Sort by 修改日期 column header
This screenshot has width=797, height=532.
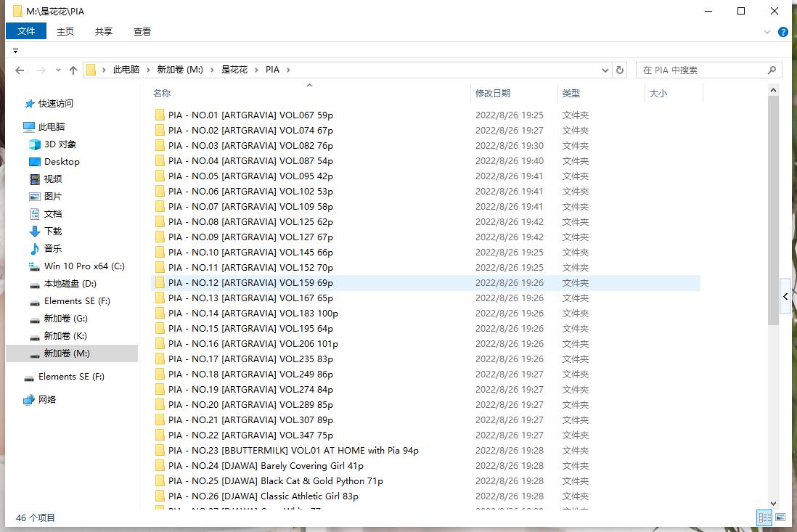[x=493, y=93]
